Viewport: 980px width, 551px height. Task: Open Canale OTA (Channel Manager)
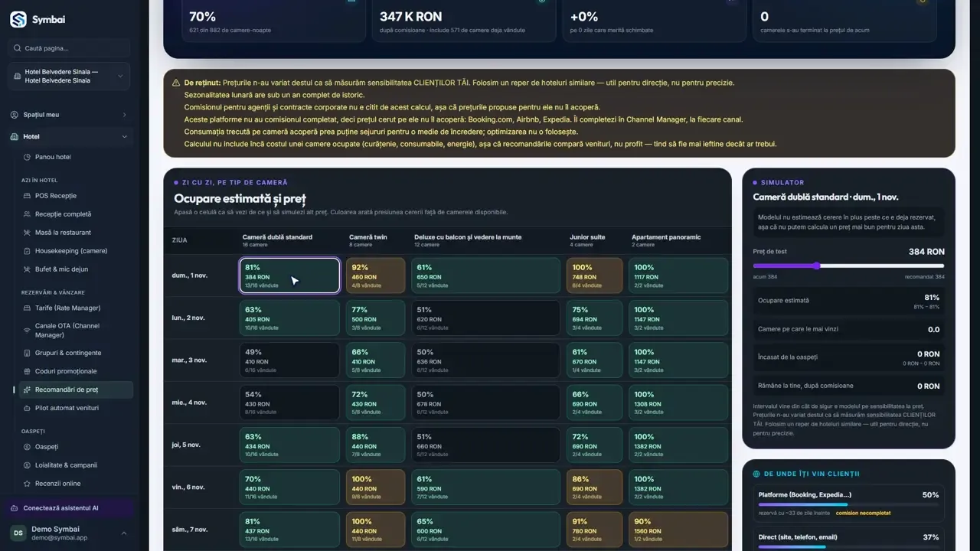[67, 331]
